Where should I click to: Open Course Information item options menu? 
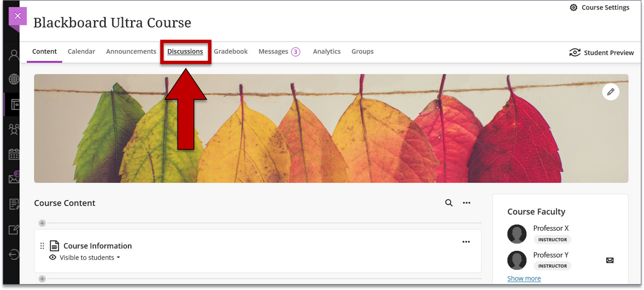pyautogui.click(x=466, y=242)
